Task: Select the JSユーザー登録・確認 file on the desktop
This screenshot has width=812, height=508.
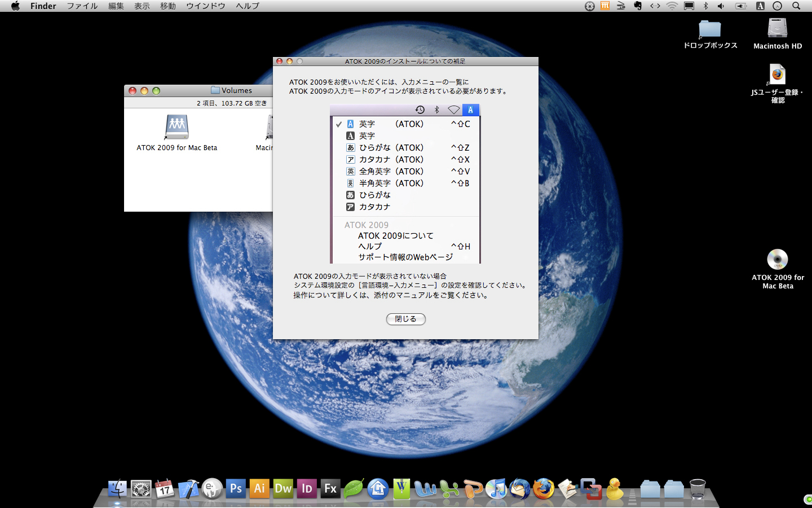Action: [778, 84]
